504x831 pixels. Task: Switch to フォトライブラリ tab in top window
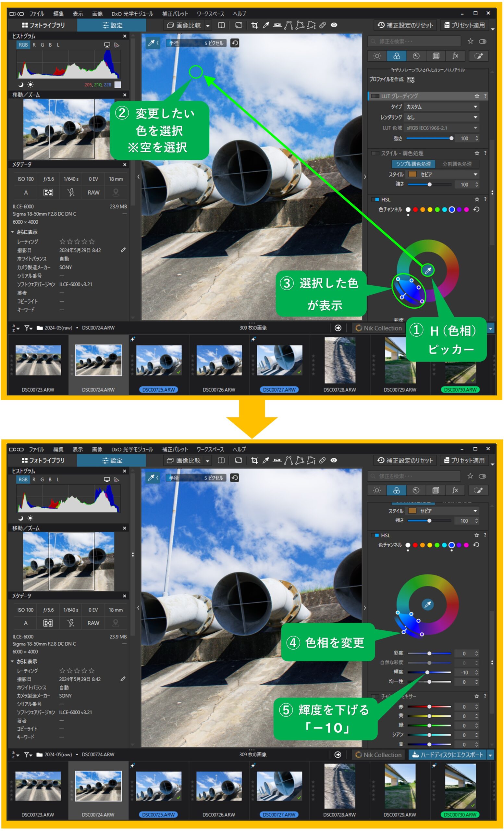[43, 25]
